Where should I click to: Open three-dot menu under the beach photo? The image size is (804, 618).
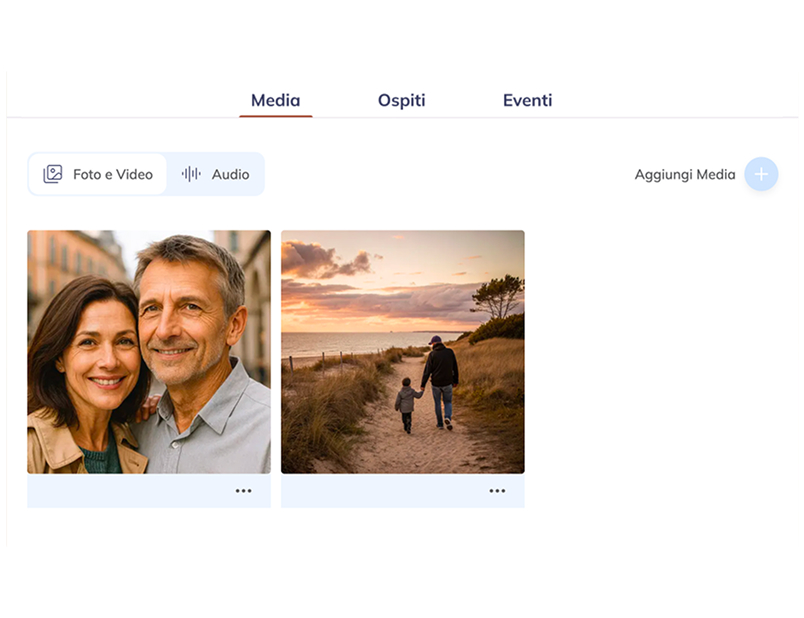pyautogui.click(x=497, y=491)
